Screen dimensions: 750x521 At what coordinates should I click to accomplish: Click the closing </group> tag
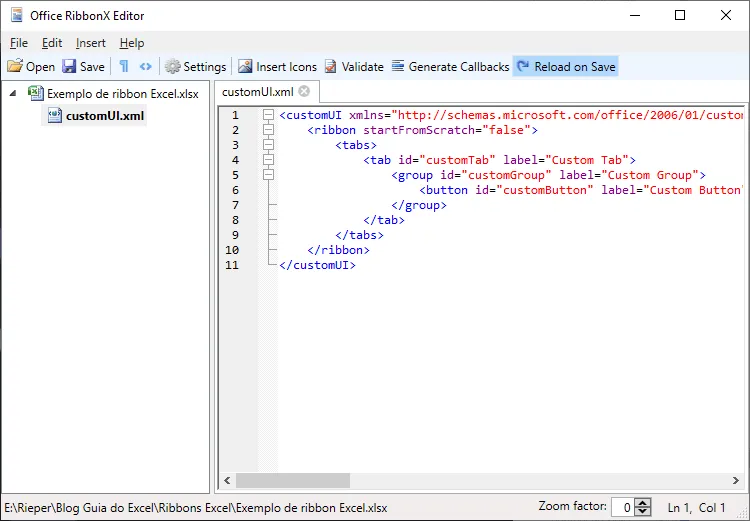coord(419,205)
